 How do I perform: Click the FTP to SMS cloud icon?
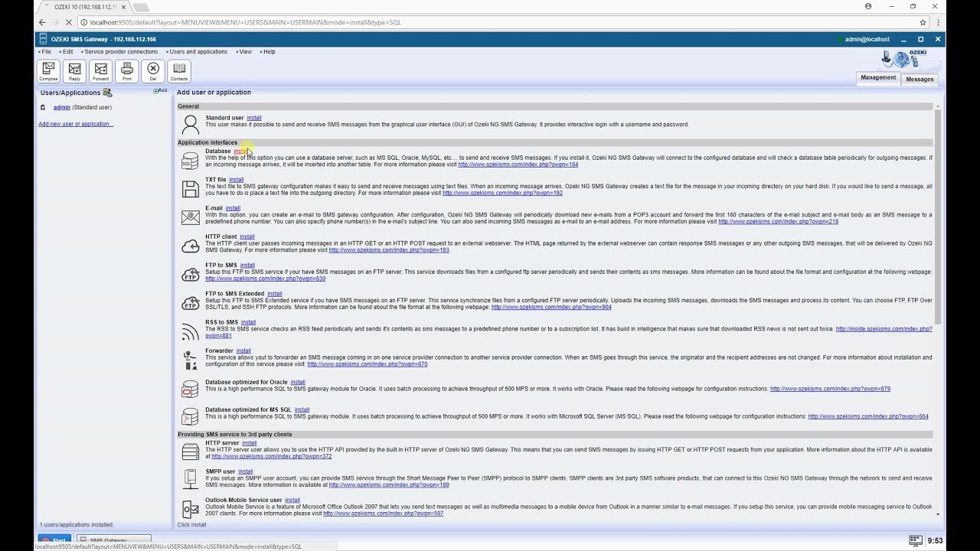click(x=190, y=274)
